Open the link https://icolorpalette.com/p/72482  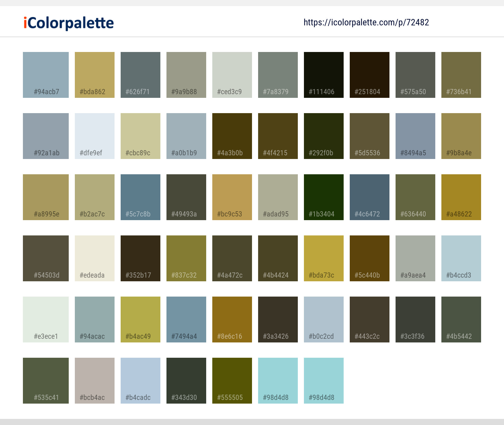(x=366, y=22)
